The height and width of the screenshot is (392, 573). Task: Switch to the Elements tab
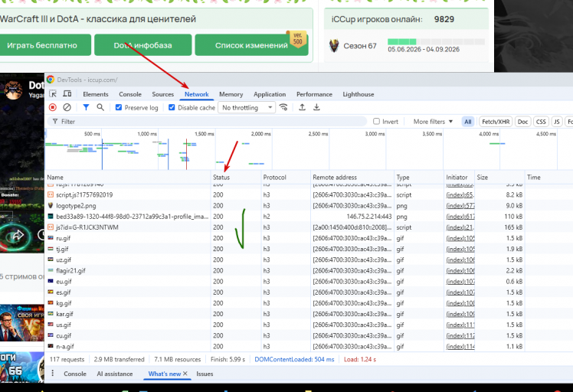pyautogui.click(x=96, y=94)
